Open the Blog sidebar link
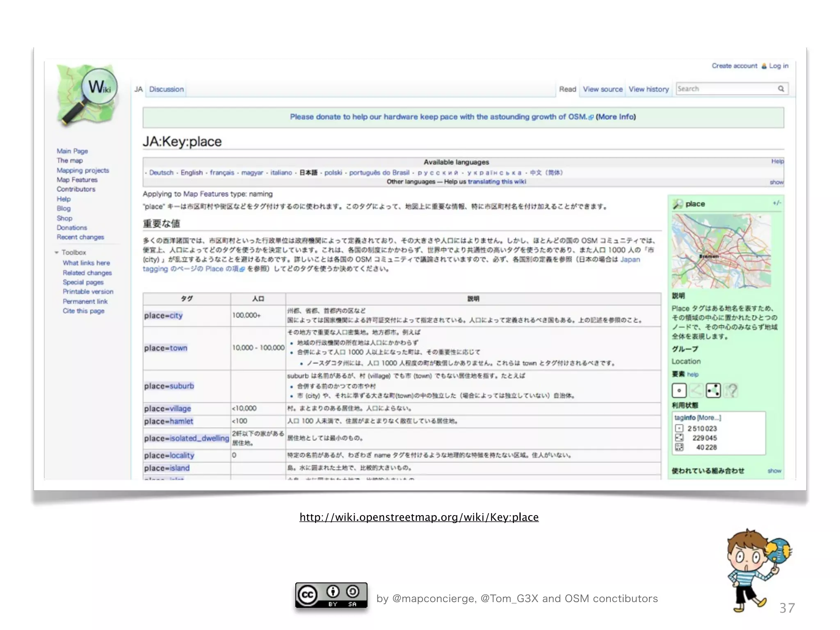 (x=64, y=209)
